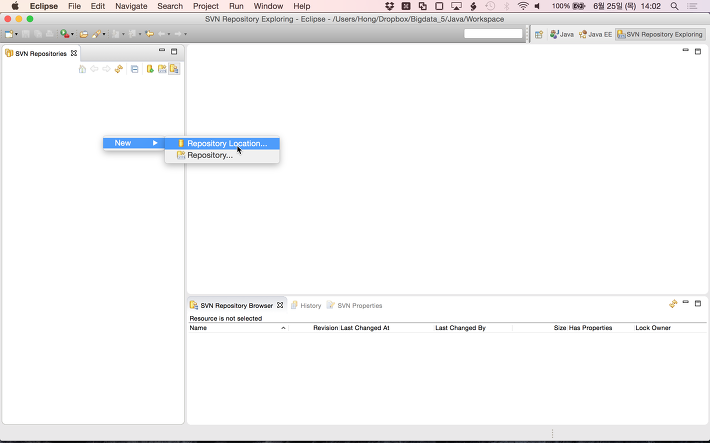Click the Dropbox menu bar icon
Viewport: 710px width, 443px height.
point(389,6)
